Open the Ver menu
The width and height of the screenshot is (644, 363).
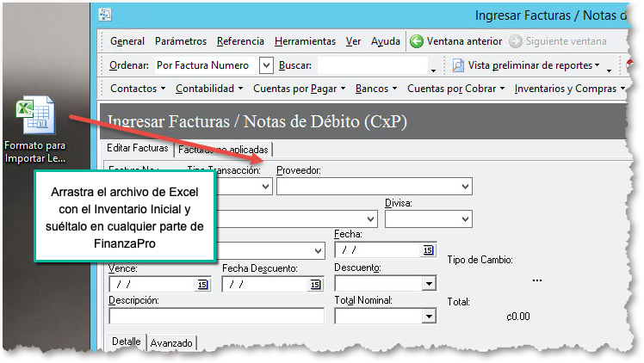353,41
